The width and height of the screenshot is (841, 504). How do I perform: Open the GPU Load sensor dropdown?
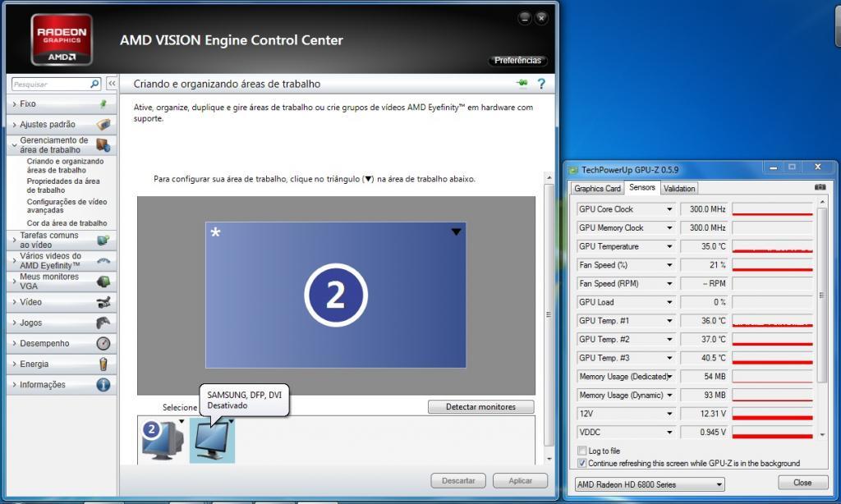click(669, 302)
